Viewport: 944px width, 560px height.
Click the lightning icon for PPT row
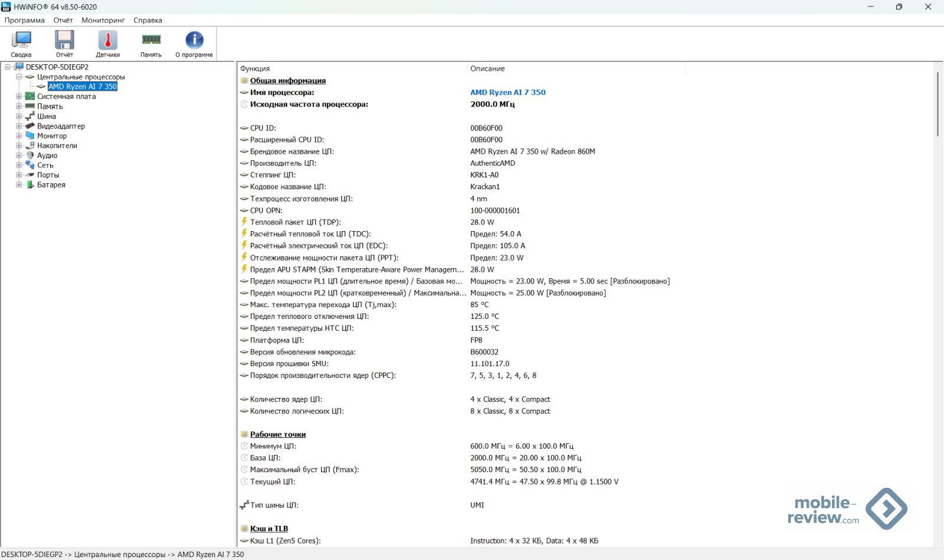(244, 257)
